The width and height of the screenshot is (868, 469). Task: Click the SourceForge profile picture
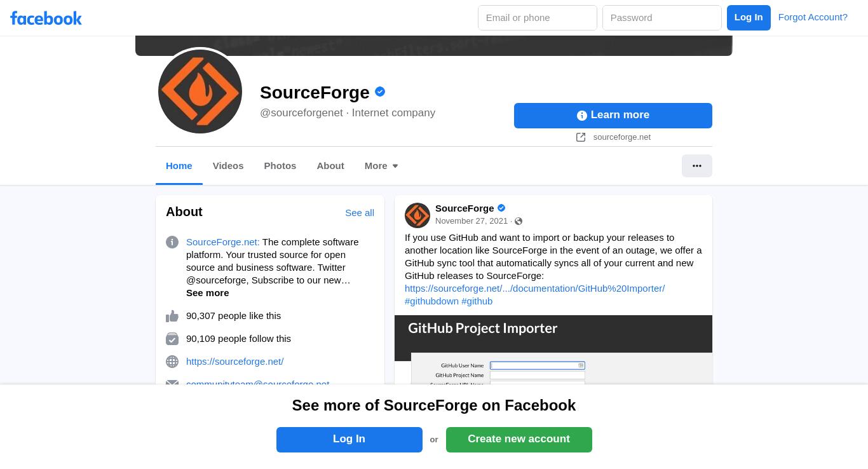[200, 92]
